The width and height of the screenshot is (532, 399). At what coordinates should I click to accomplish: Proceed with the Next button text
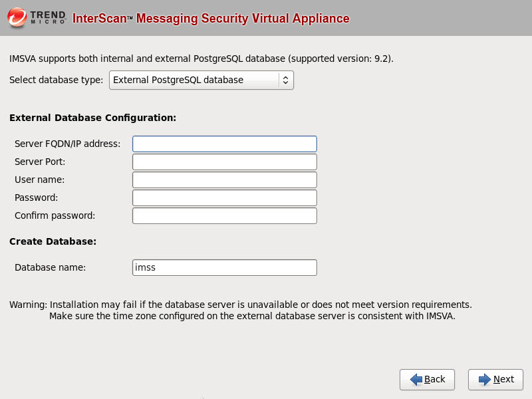[x=503, y=379]
